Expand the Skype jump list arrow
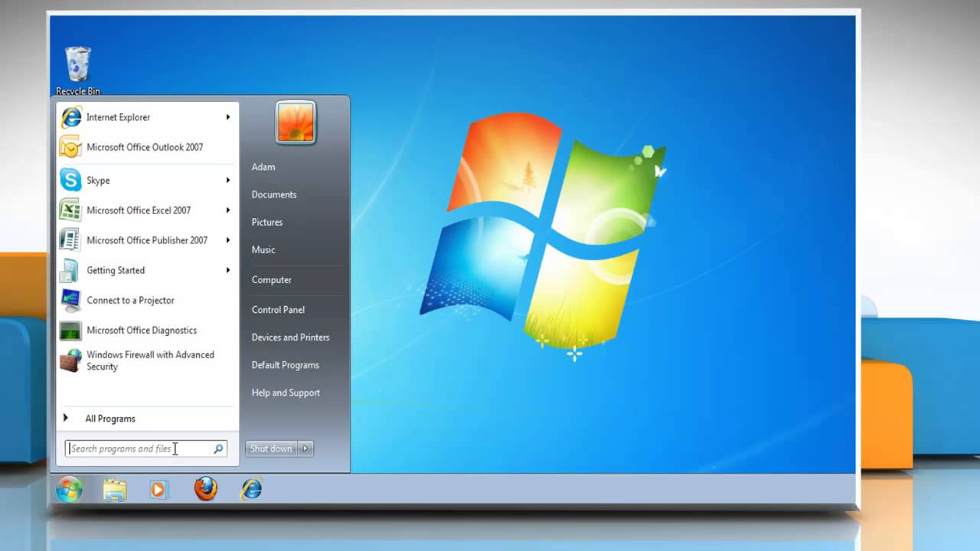The height and width of the screenshot is (551, 980). coord(228,180)
